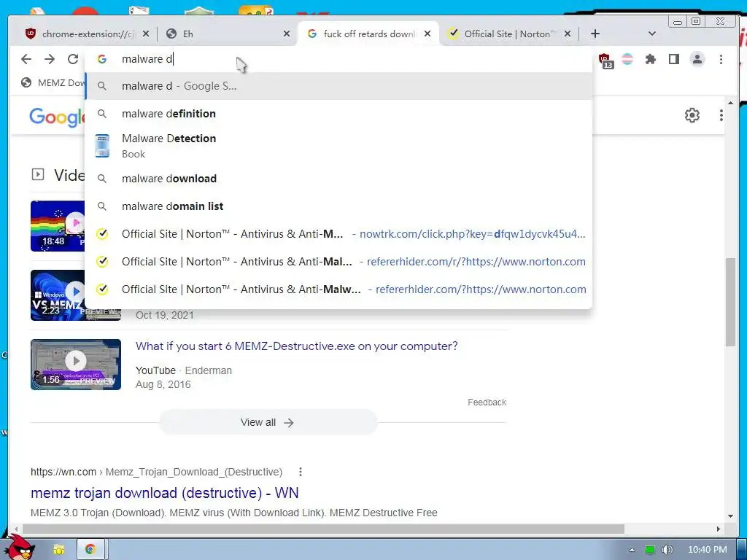Screen dimensions: 747x560
Task: Select 'Malware Detection' book suggestion
Action: pyautogui.click(x=338, y=146)
